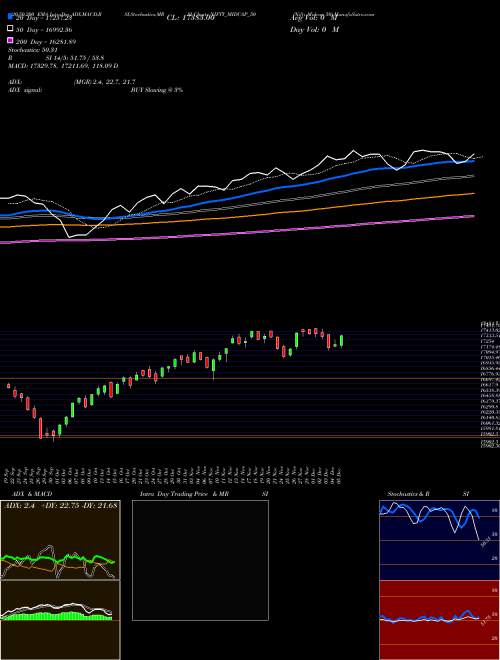Click the blue Stochastics chart panel
Viewport: 500px width, 660px height.
click(x=439, y=540)
